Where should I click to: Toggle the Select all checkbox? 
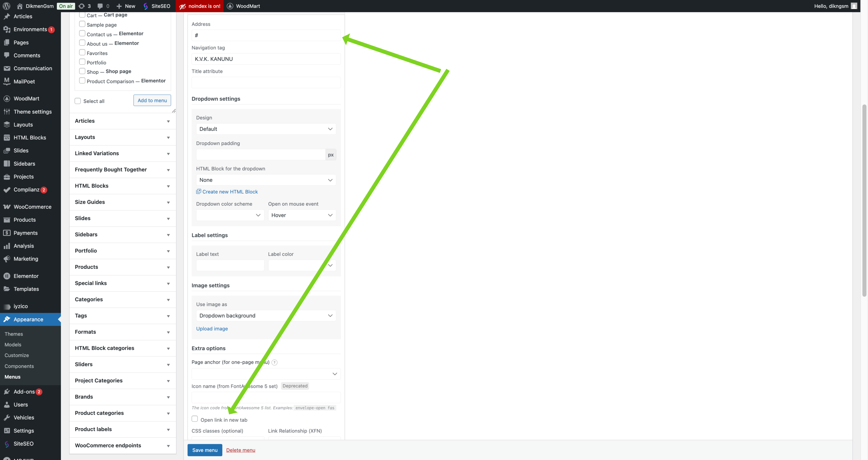coord(78,101)
